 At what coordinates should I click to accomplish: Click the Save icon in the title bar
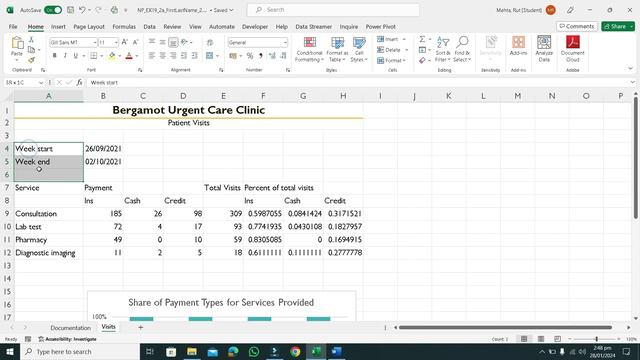point(71,10)
